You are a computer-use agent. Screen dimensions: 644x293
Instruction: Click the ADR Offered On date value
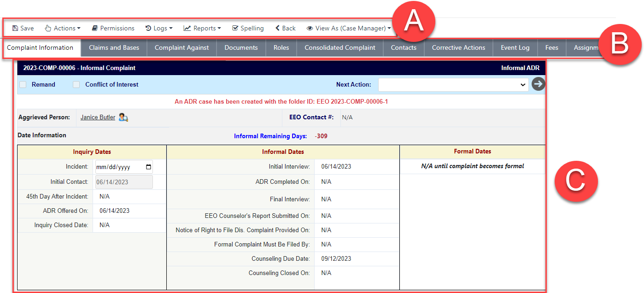point(114,211)
